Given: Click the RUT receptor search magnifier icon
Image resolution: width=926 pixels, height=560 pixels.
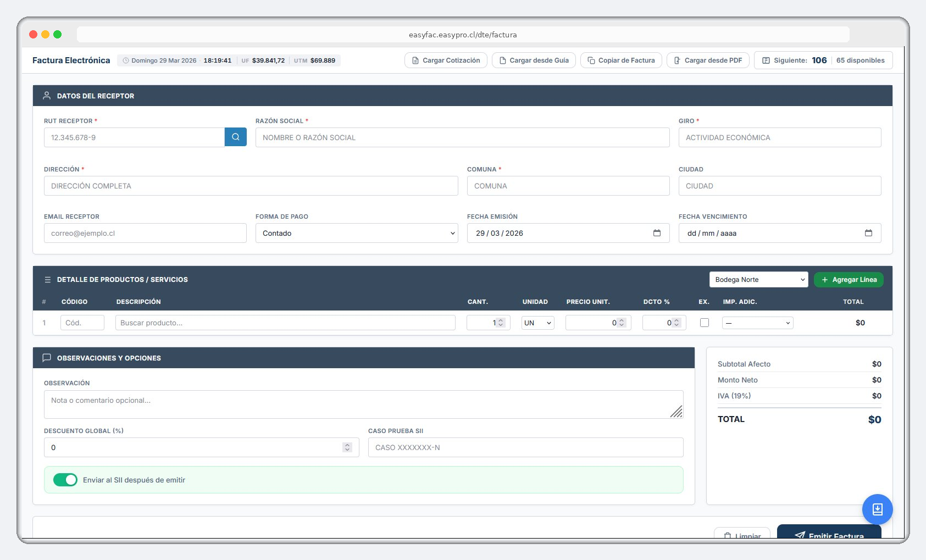Looking at the screenshot, I should click(x=236, y=137).
